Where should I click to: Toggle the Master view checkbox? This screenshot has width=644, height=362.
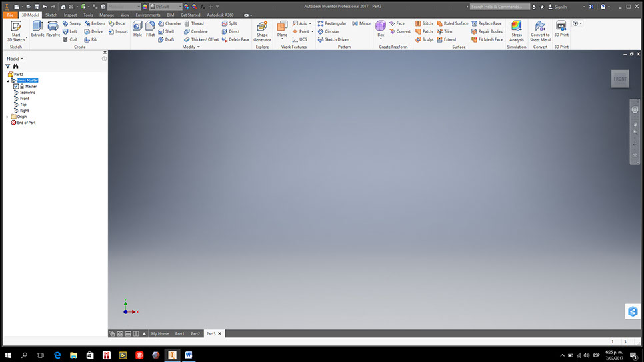pos(16,86)
